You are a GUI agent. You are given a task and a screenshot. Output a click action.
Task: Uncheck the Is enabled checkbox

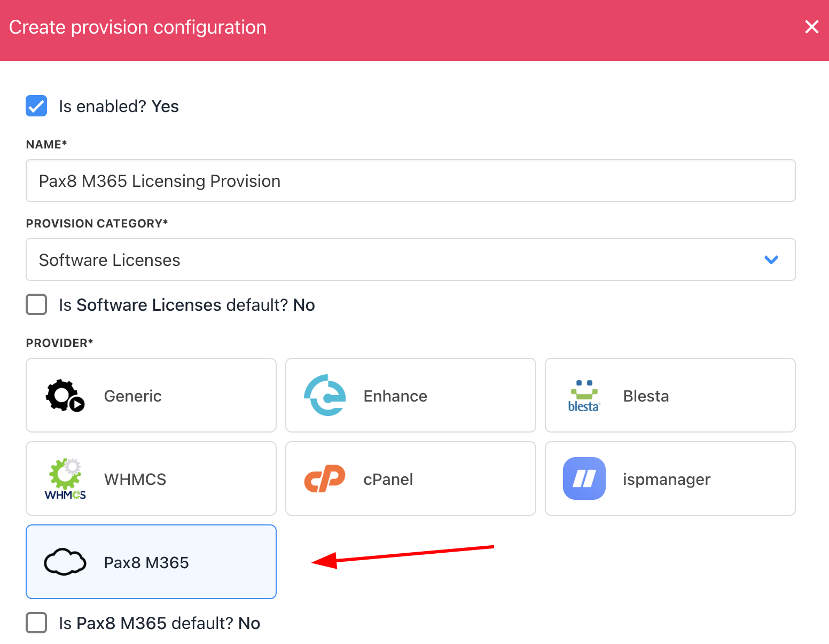pyautogui.click(x=36, y=106)
